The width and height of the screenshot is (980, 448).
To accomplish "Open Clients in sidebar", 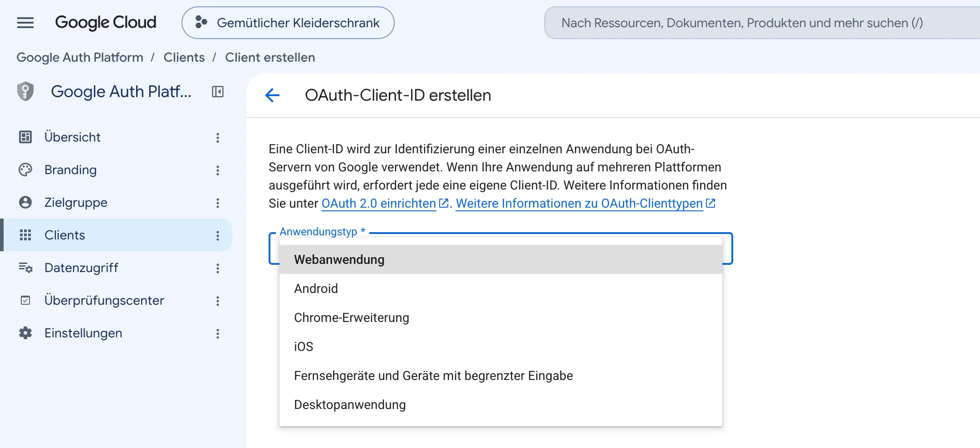I will coord(64,235).
